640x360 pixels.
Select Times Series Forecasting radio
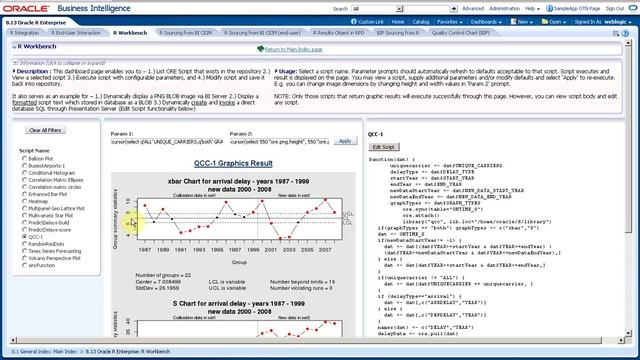pyautogui.click(x=24, y=251)
